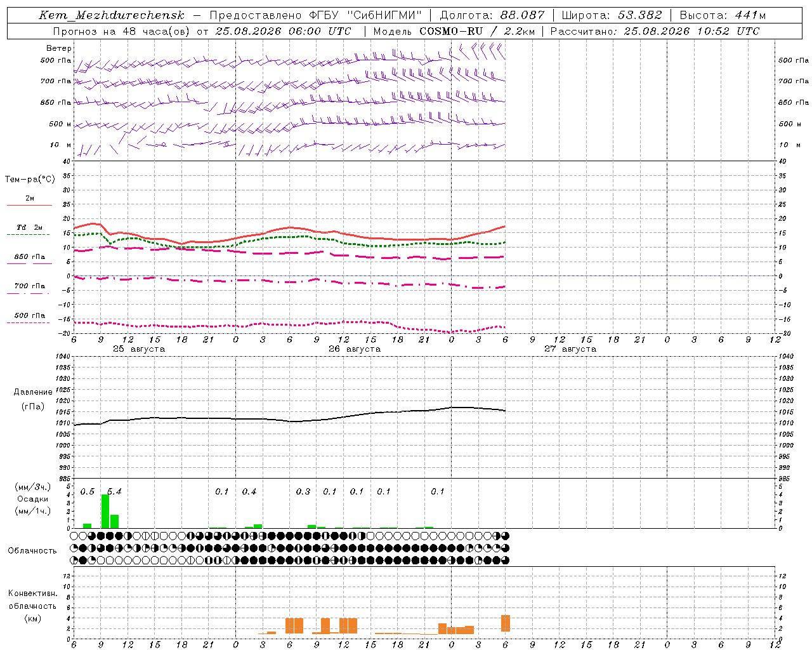The height and width of the screenshot is (650, 812).
Task: Click the 10 м wind level label on left
Action: (x=61, y=145)
